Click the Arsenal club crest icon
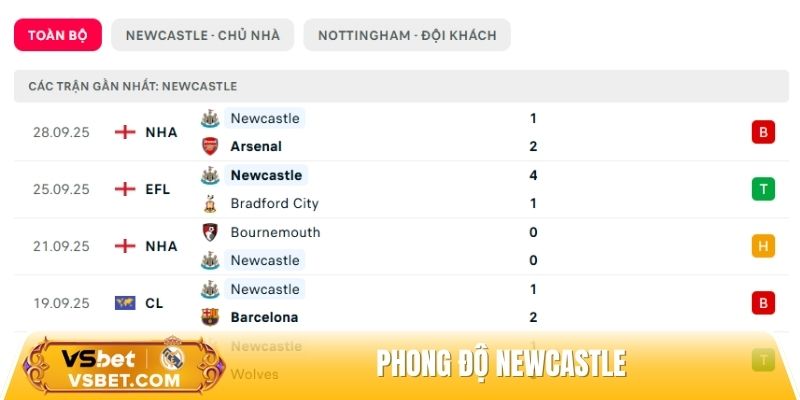800x400 pixels. coord(209,146)
